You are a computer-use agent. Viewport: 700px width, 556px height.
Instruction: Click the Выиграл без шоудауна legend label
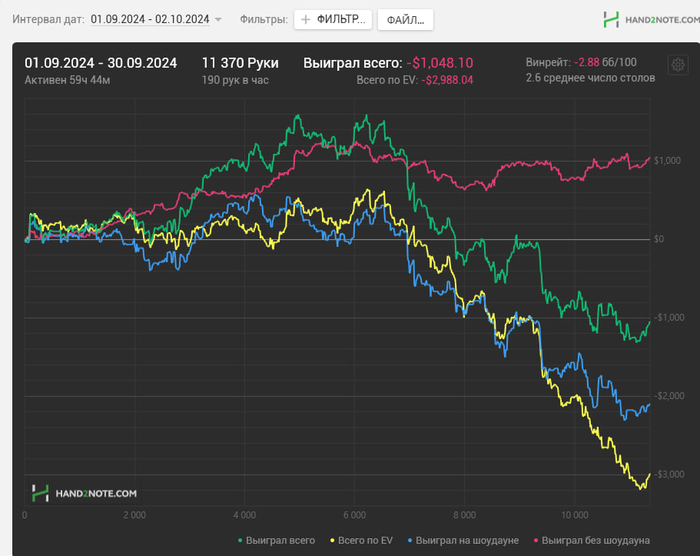(x=595, y=540)
